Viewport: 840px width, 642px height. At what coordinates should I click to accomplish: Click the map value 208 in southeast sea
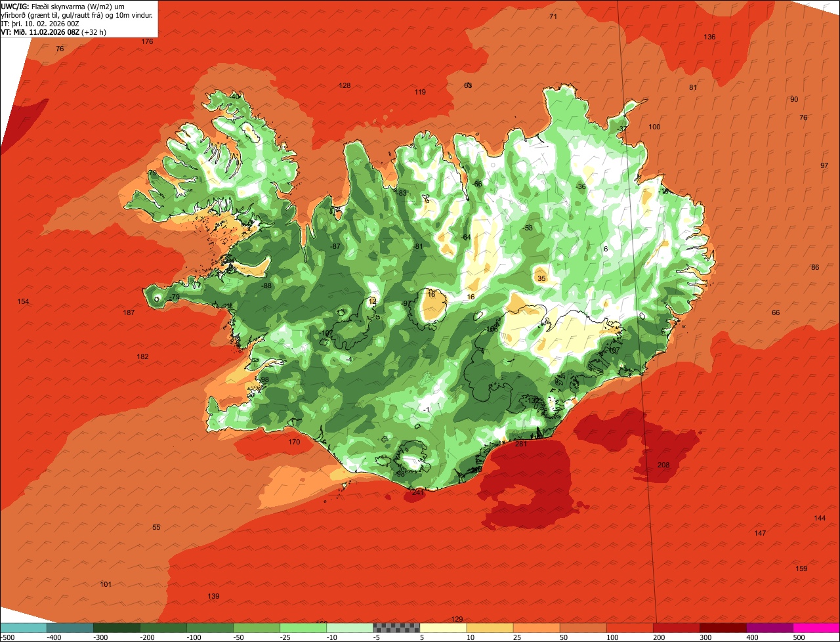click(663, 465)
